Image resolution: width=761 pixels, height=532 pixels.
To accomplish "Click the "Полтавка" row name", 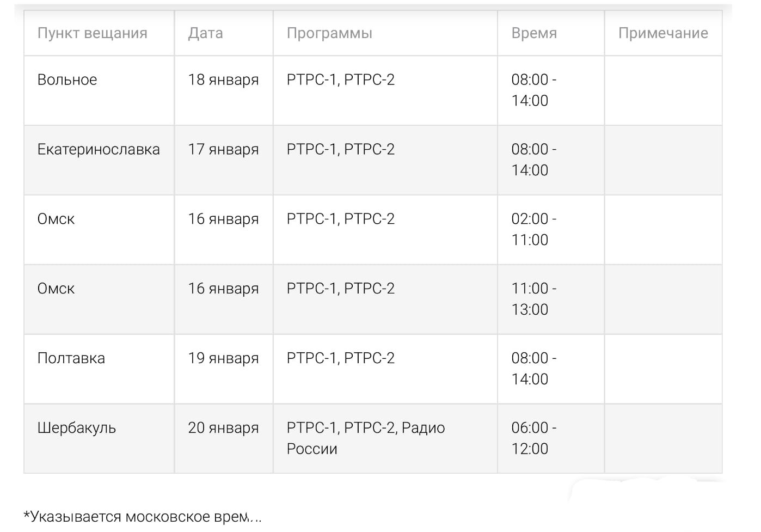I will 71,358.
